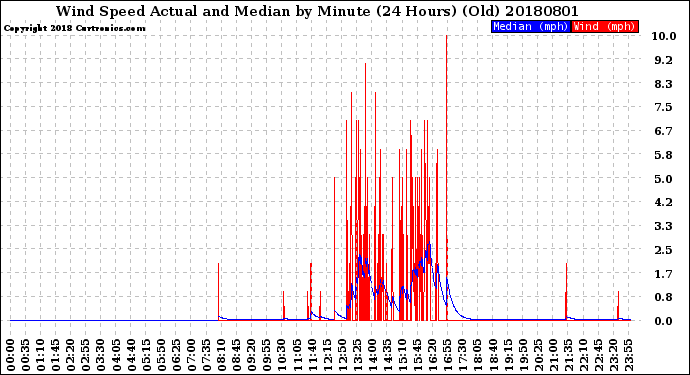
Task: Click the 08:10 time axis label
Action: (x=222, y=355)
